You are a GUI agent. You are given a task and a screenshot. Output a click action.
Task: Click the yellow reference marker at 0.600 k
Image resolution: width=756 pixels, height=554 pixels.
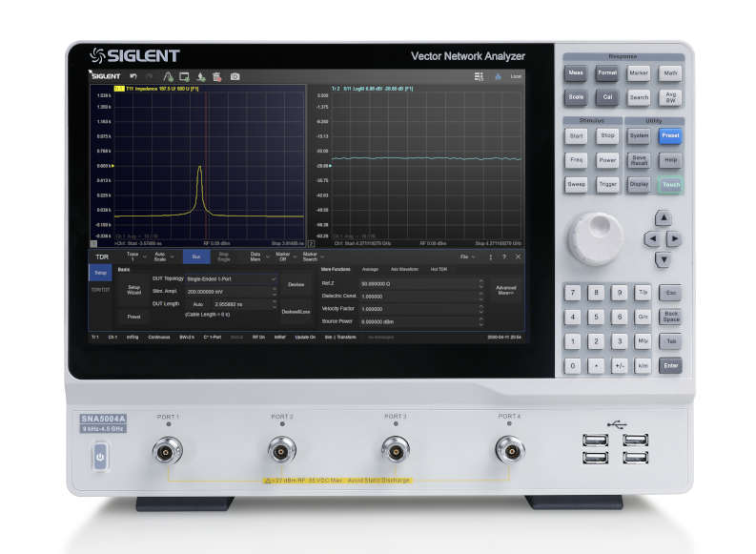tap(112, 166)
